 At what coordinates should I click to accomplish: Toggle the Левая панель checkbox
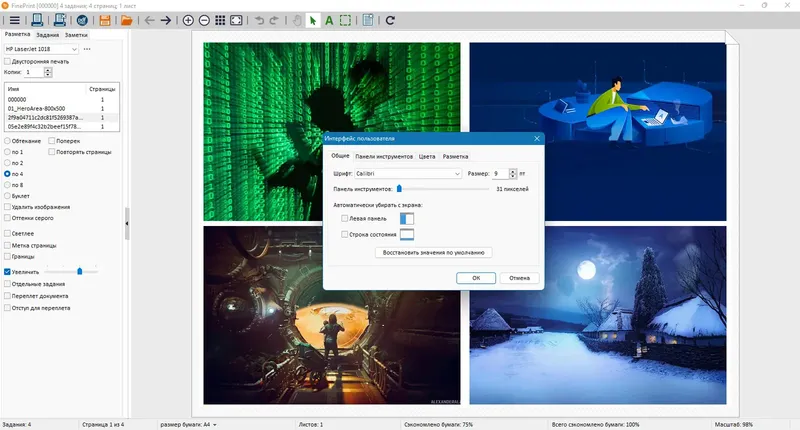344,218
